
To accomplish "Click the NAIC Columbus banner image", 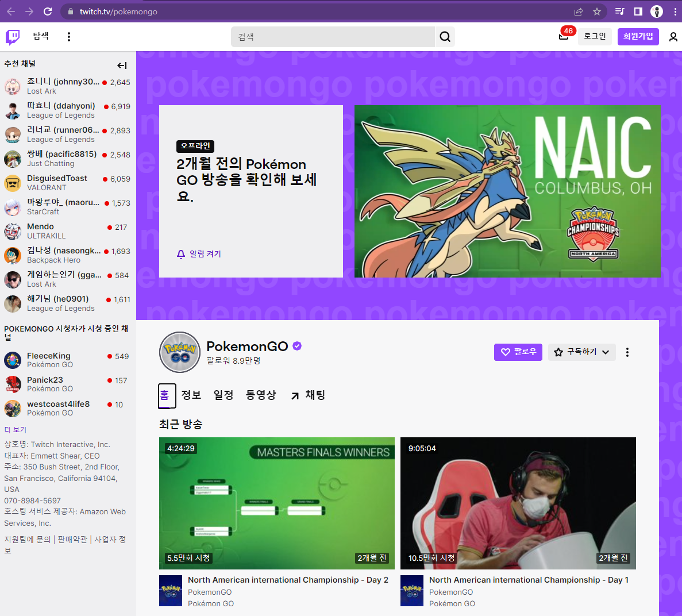I will (507, 191).
